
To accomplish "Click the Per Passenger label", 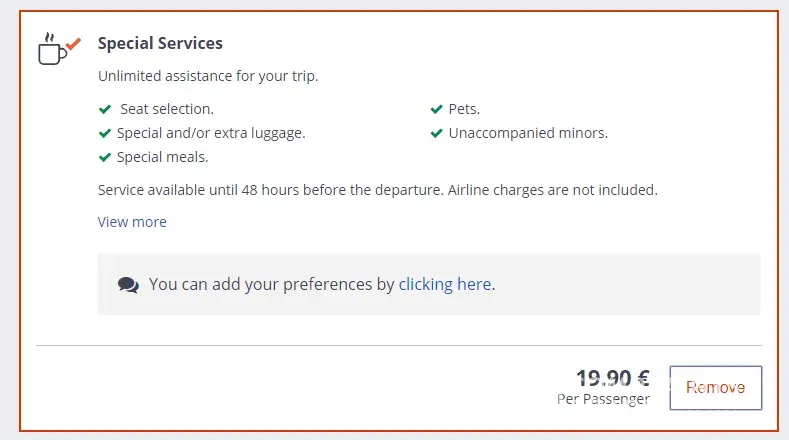I will coord(603,399).
